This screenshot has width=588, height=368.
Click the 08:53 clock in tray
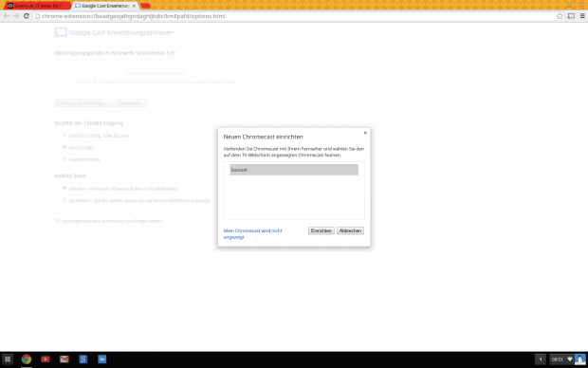(x=558, y=359)
